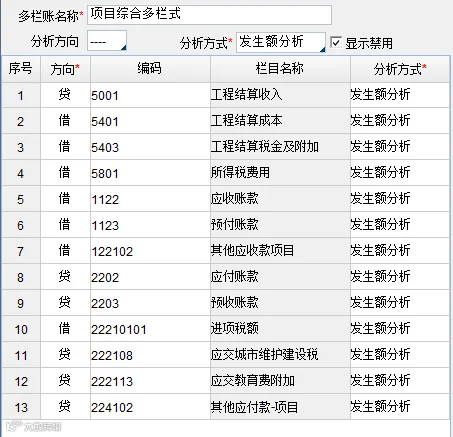Viewport: 453px width, 437px height.
Task: Toggle the 显示禁用 checkbox
Action: point(336,43)
